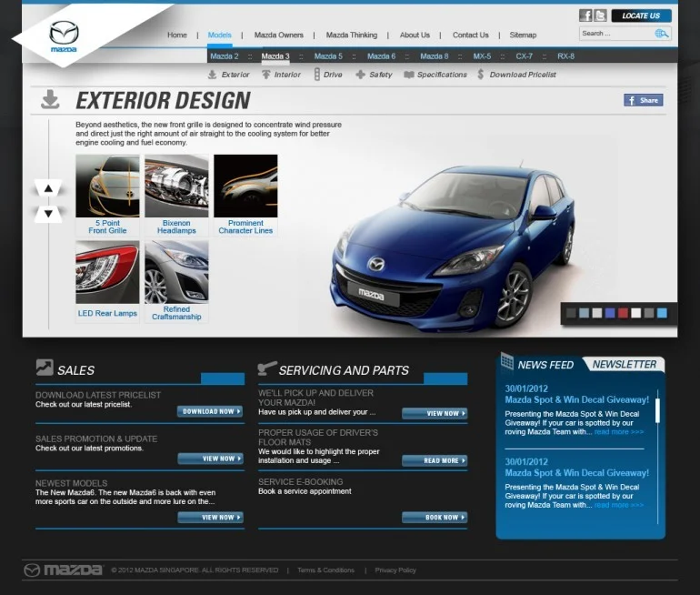Click the search magnifier globe icon
The height and width of the screenshot is (595, 700).
click(661, 34)
